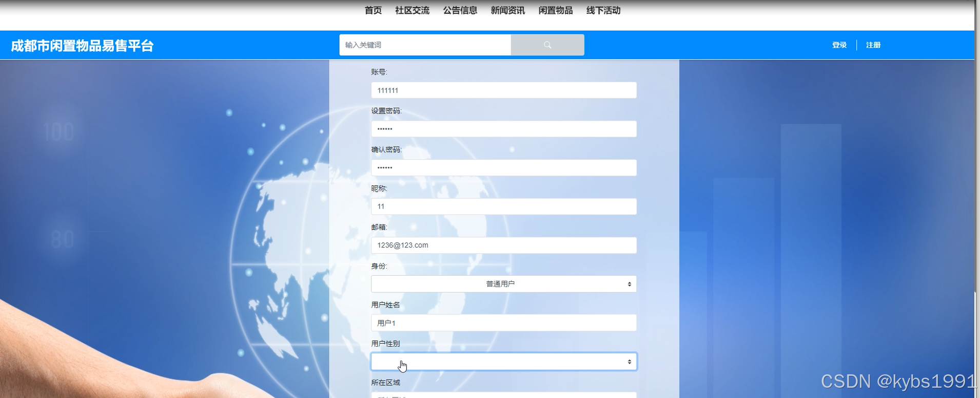Open the 用户性别 dropdown
This screenshot has height=398, width=980.
(x=504, y=362)
